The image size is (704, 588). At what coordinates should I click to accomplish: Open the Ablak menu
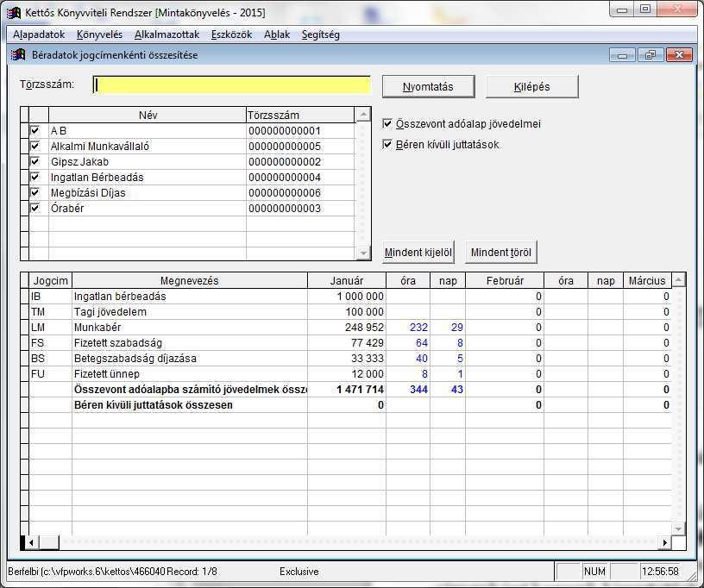coord(277,34)
